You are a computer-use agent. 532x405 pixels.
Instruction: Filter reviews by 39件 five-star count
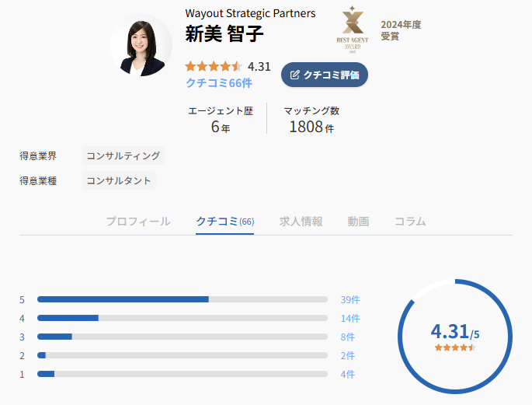350,300
